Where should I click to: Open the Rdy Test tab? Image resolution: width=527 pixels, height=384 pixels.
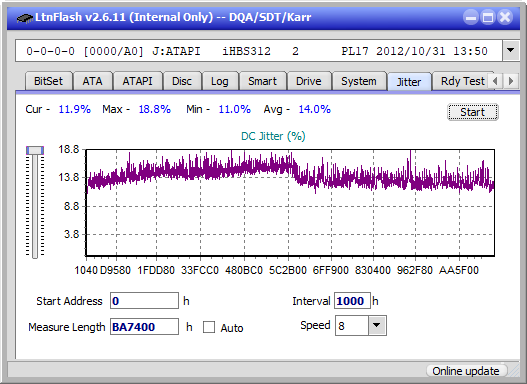462,81
